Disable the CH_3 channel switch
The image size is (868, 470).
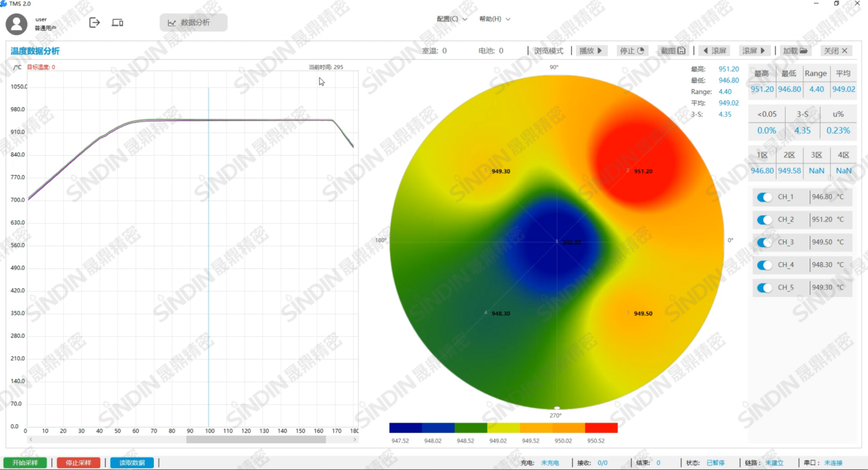pyautogui.click(x=764, y=243)
